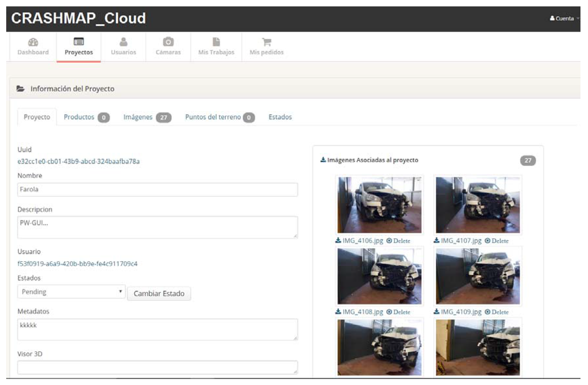The image size is (588, 385).
Task: Click the Cambiar Estado button
Action: tap(159, 293)
